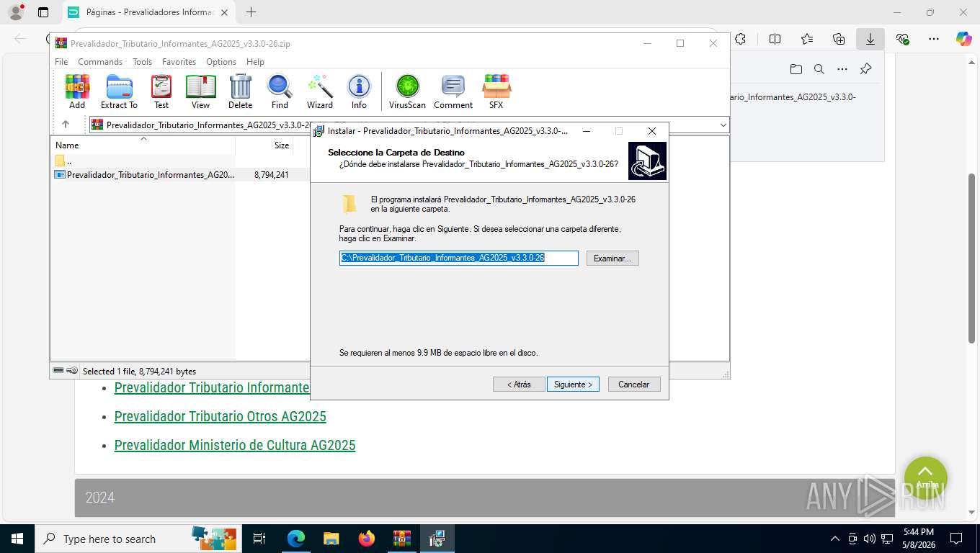980x553 pixels.
Task: Select the Páginas Prevalidadores browser tab
Action: [149, 12]
